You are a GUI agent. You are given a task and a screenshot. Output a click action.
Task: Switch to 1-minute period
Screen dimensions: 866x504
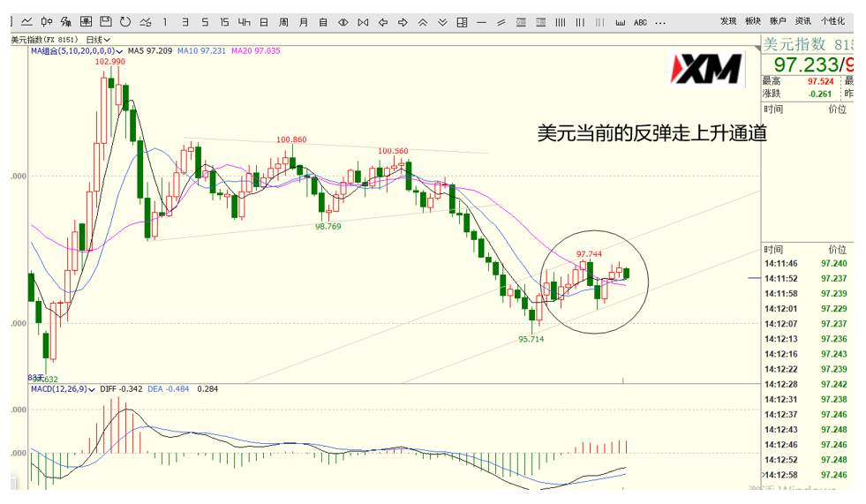click(x=164, y=22)
